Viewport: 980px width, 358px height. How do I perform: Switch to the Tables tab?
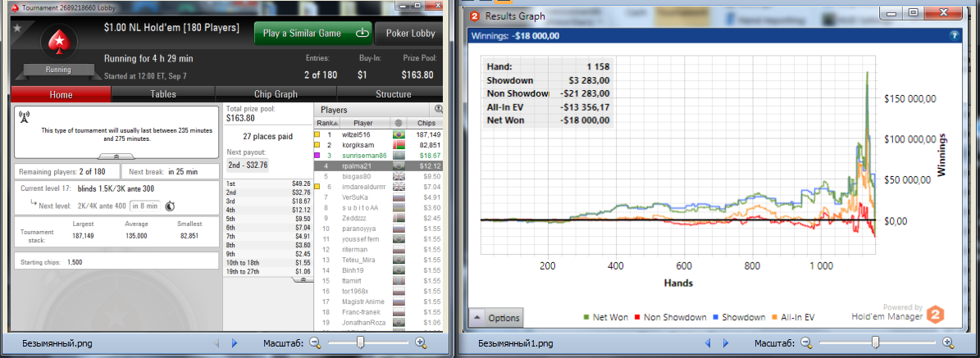[x=163, y=94]
